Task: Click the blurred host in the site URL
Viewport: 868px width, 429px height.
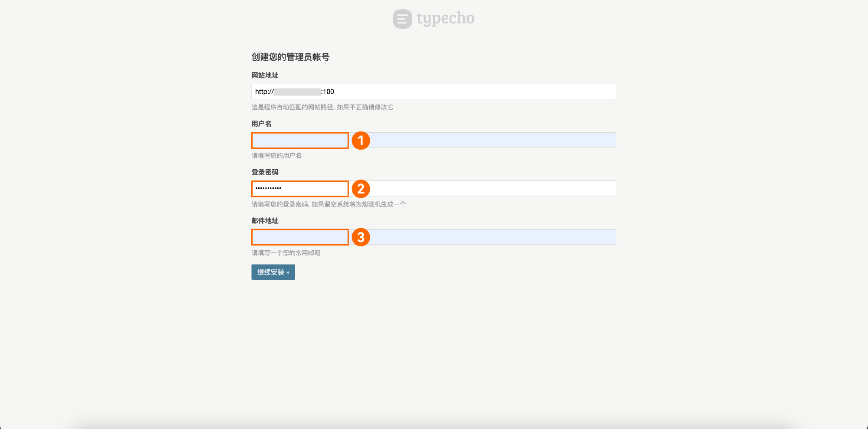Action: coord(297,92)
